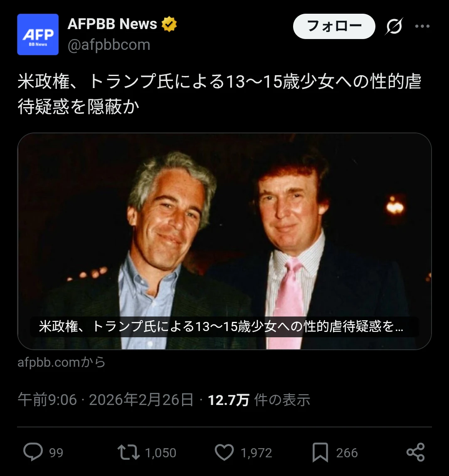
Task: Click the 99 replies count
Action: pyautogui.click(x=56, y=453)
